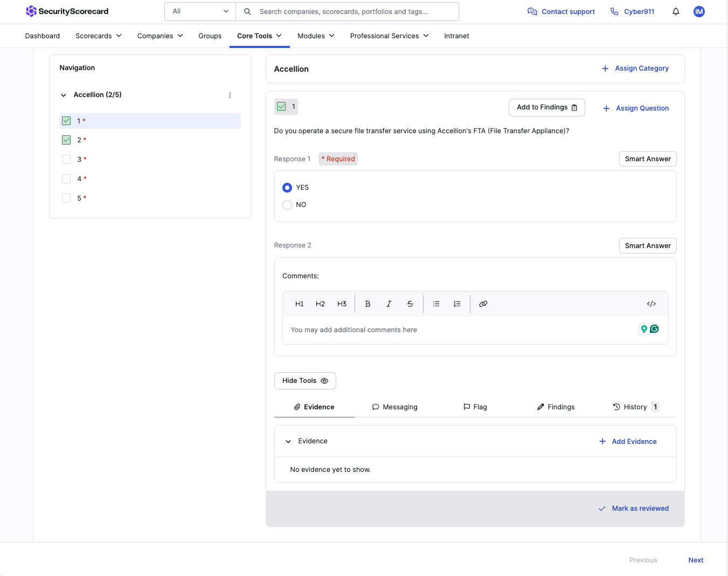Click Add Evidence
728x576 pixels.
628,442
